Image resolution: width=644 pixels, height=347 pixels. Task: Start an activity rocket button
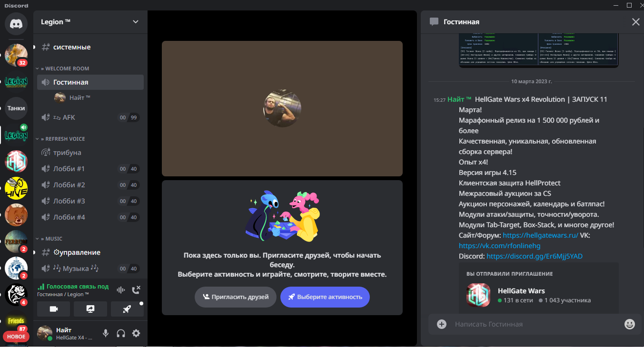pyautogui.click(x=127, y=309)
